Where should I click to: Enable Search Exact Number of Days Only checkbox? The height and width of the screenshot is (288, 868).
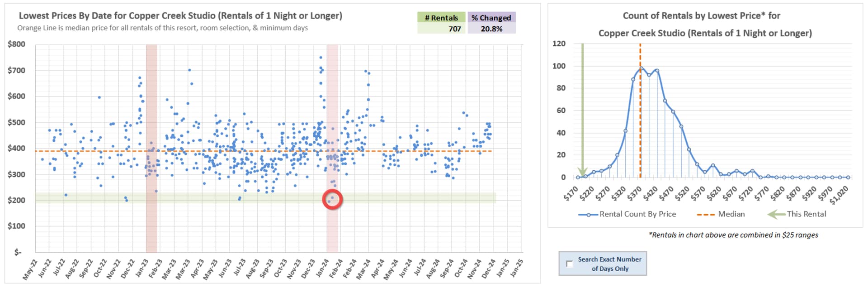pos(570,264)
